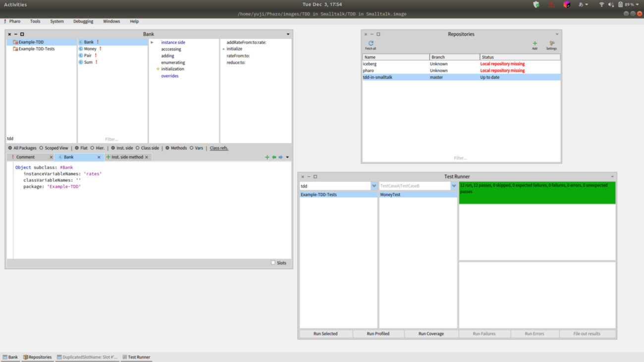This screenshot has width=644, height=362.
Task: Switch to Hier. class view
Action: pos(92,148)
